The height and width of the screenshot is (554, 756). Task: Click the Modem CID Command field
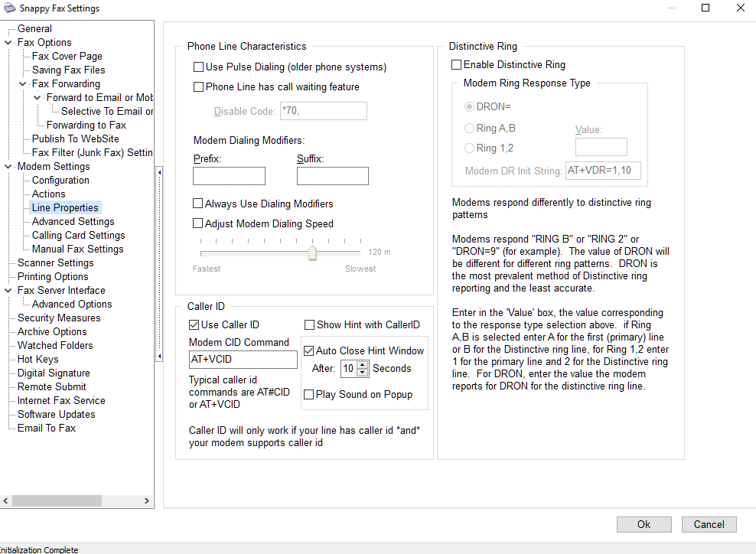243,359
